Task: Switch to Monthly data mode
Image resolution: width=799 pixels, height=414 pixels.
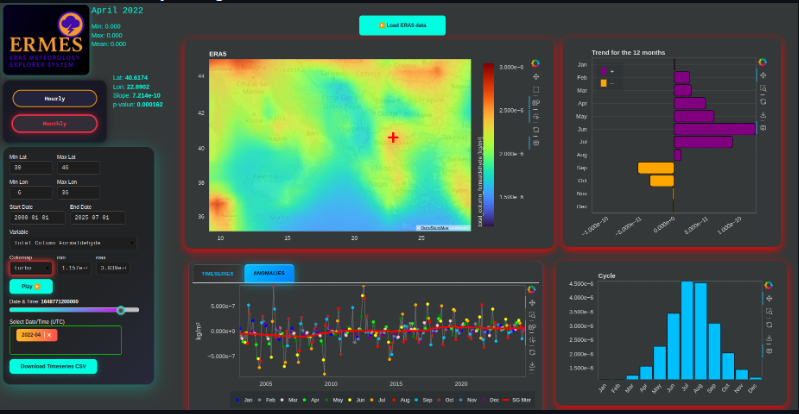Action: pyautogui.click(x=55, y=124)
